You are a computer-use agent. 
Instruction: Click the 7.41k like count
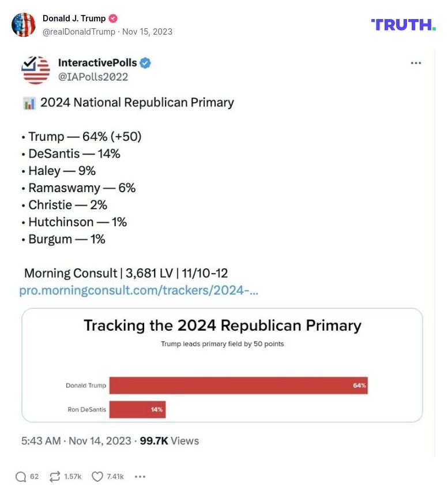coord(115,477)
